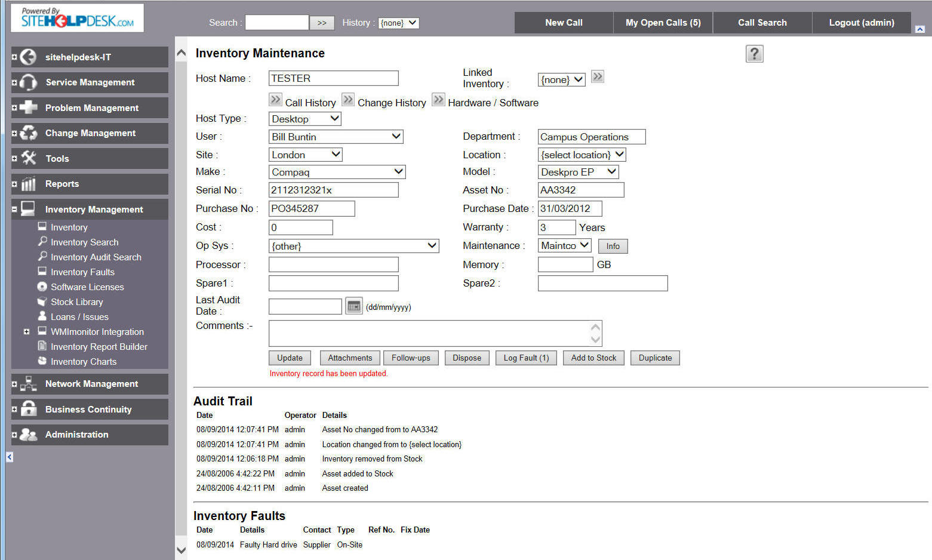Click the help question mark icon

click(x=754, y=54)
